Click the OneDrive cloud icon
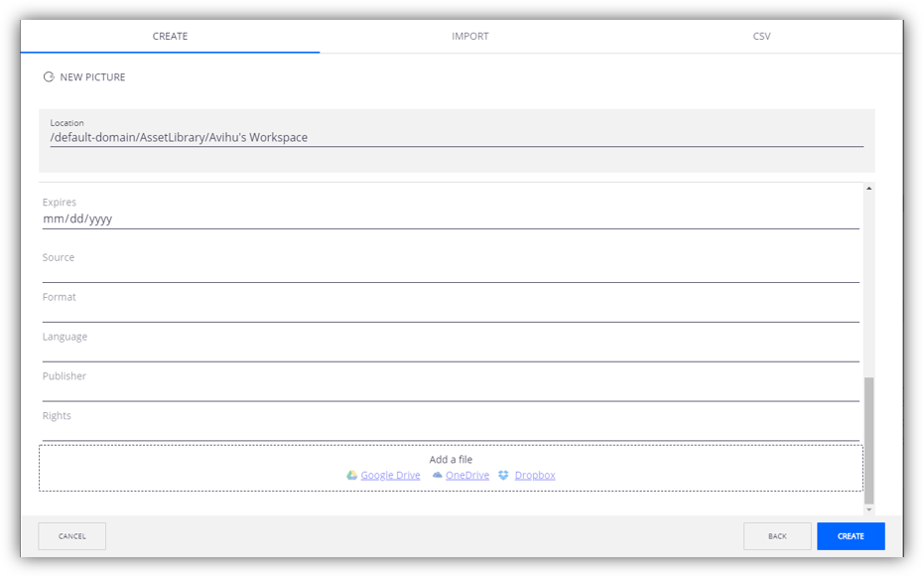The height and width of the screenshot is (577, 924). (x=437, y=476)
